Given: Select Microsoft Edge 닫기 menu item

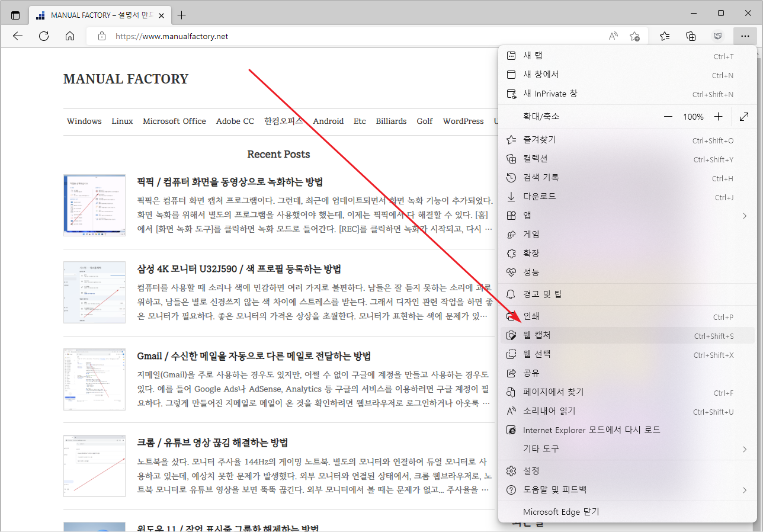Looking at the screenshot, I should pos(627,512).
